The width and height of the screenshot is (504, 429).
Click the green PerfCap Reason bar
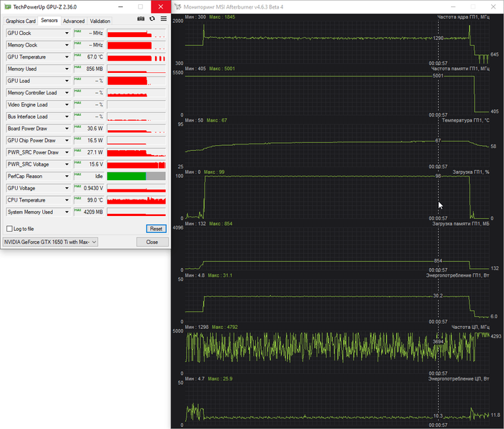(x=127, y=176)
